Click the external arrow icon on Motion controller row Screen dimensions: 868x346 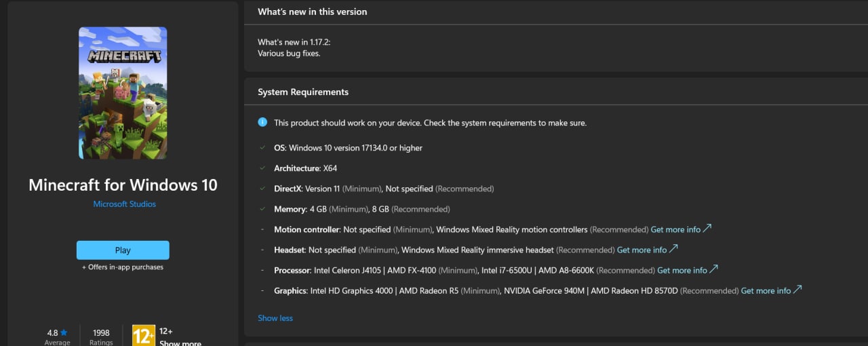coord(707,229)
